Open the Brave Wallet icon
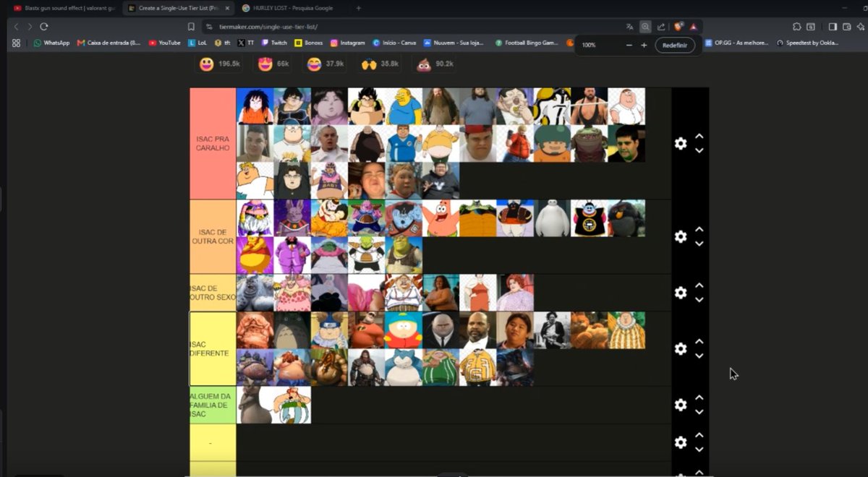Image resolution: width=868 pixels, height=477 pixels. [x=846, y=26]
